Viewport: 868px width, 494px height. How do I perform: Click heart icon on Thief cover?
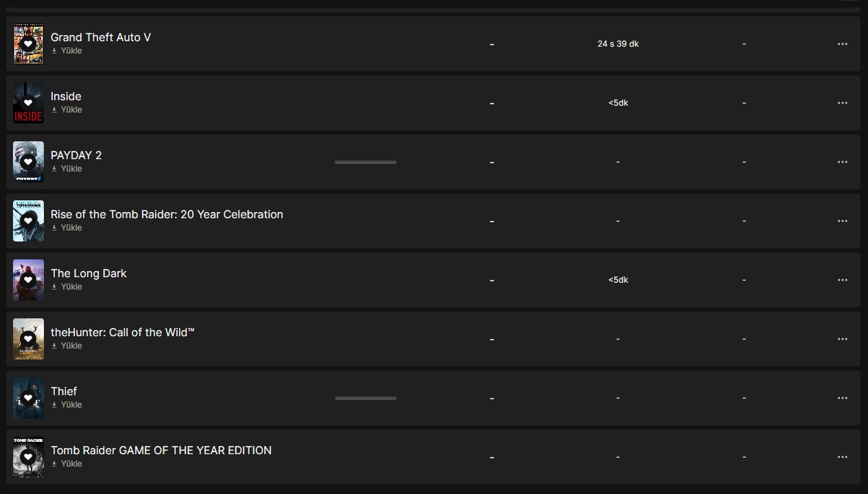pos(28,398)
